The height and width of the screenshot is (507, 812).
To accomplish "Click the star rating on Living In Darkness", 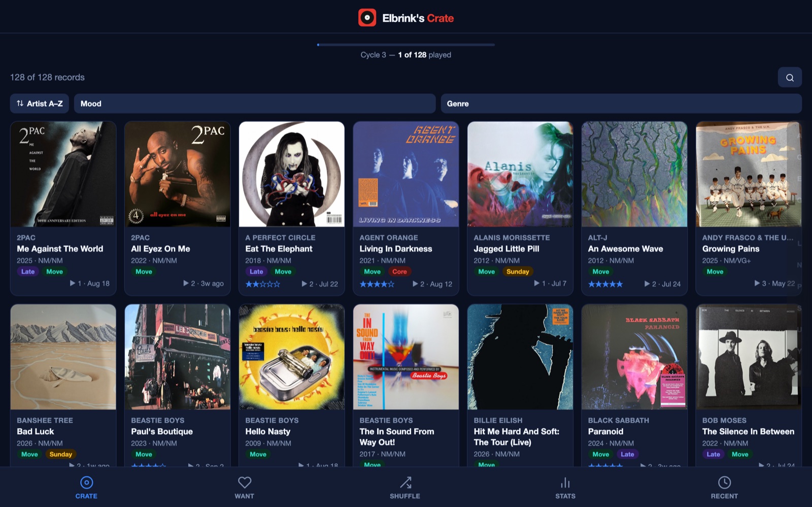I will (x=377, y=284).
